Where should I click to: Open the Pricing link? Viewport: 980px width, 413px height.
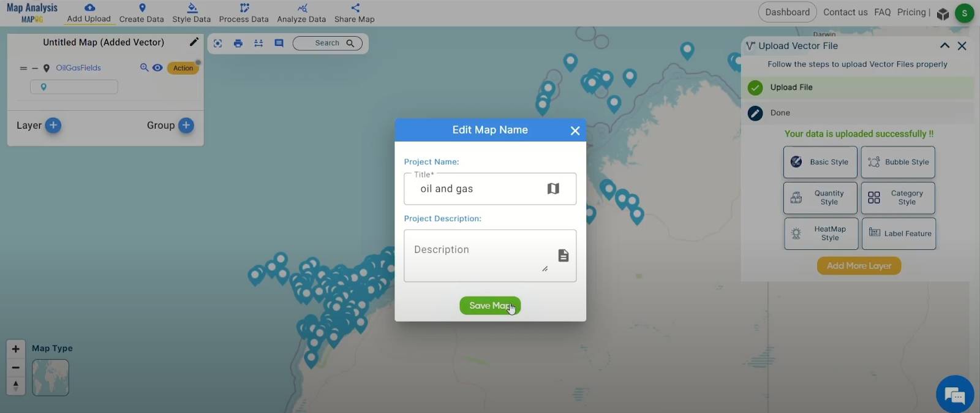tap(911, 12)
